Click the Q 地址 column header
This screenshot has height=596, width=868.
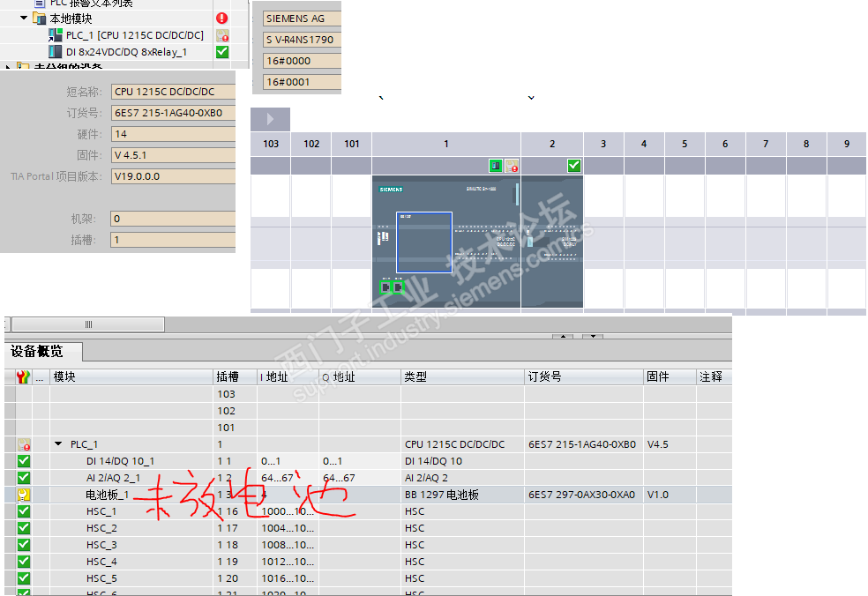360,376
